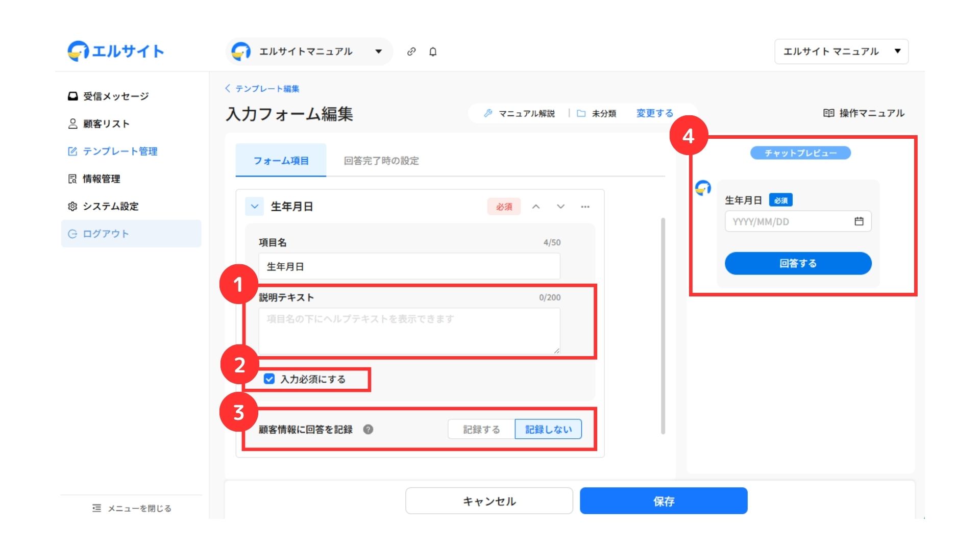Move 生年月日 item up with arrow
The width and height of the screenshot is (980, 551).
536,207
